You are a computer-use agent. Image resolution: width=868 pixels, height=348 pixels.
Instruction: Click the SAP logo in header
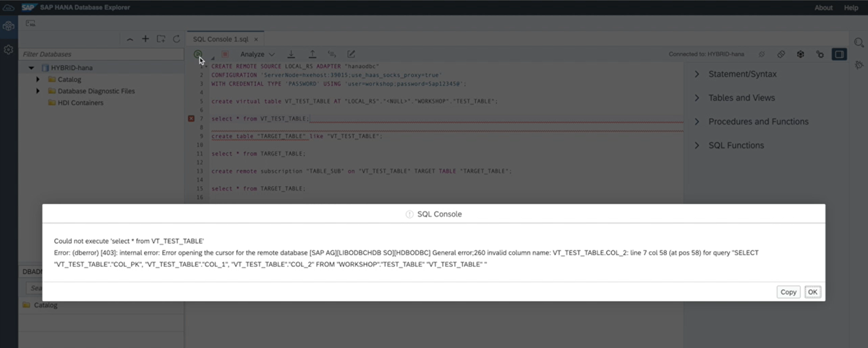[x=28, y=7]
